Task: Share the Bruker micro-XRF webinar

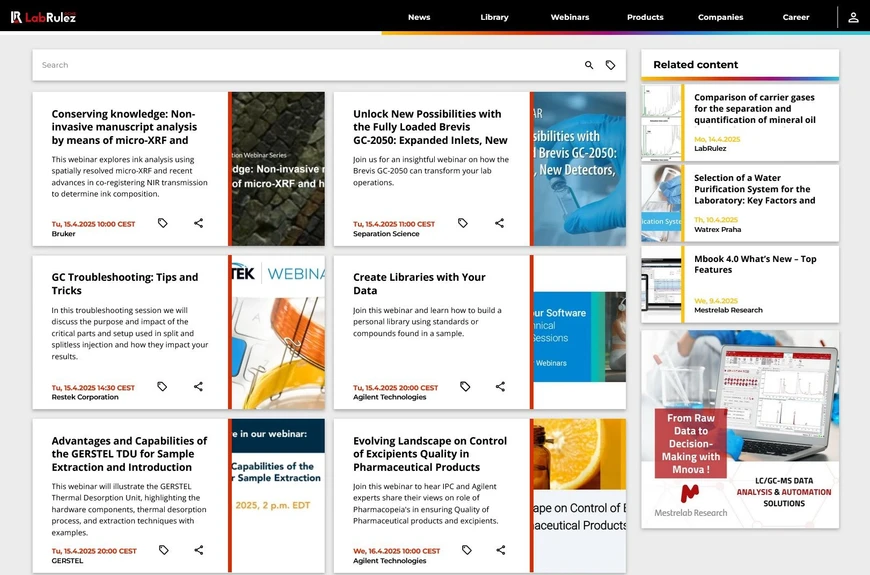Action: click(199, 223)
